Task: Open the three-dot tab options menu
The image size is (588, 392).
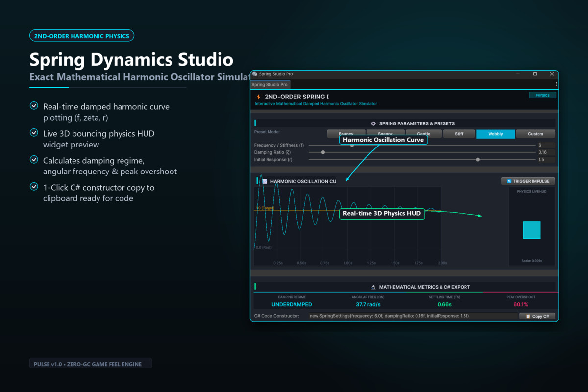Action: [556, 84]
